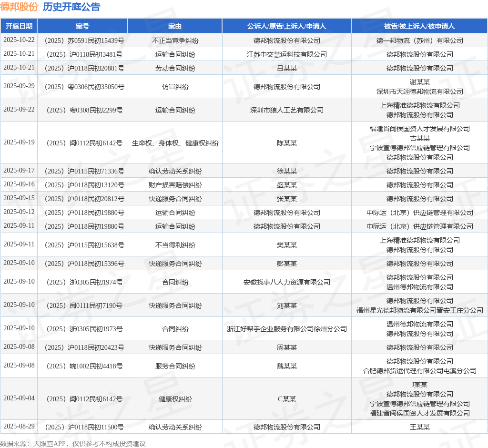The width and height of the screenshot is (488, 448).
Task: Click plaintiff 刘某某
Action: pyautogui.click(x=286, y=305)
